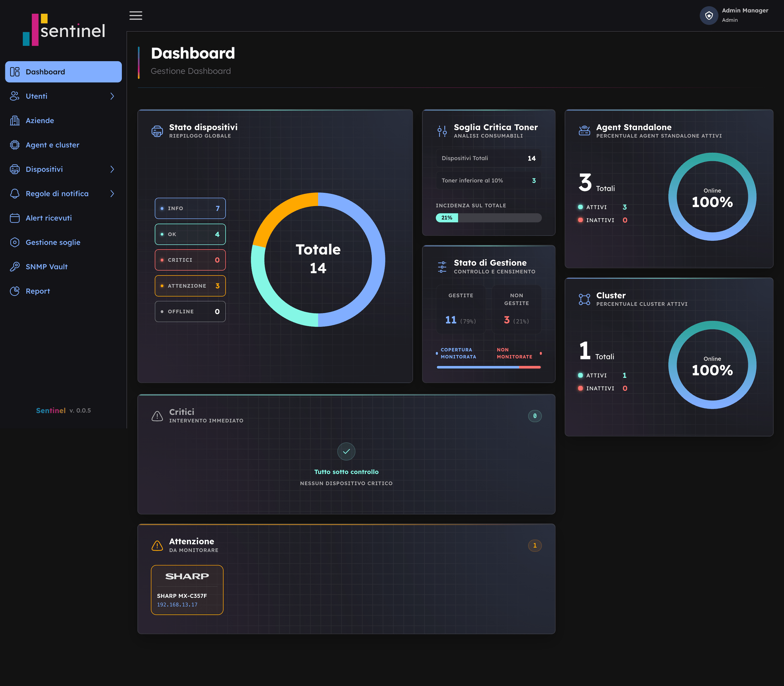
Task: Select the INFO 7 status filter
Action: (x=190, y=208)
